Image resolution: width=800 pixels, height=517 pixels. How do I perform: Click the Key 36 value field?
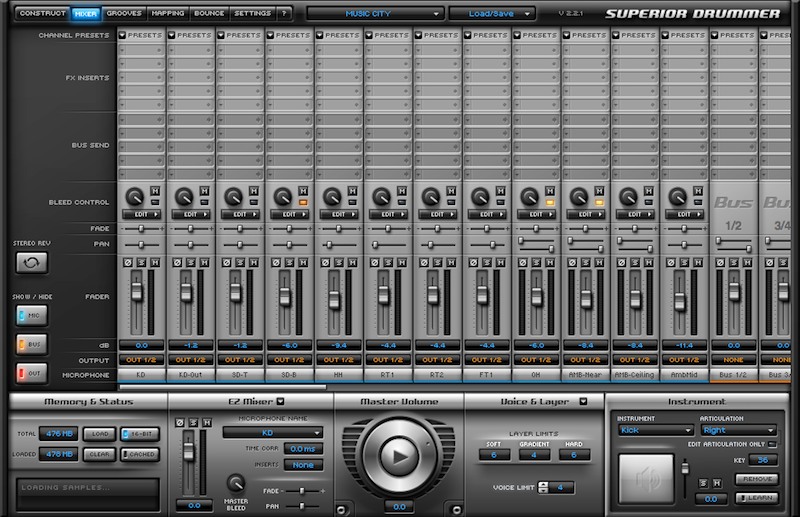[763, 460]
